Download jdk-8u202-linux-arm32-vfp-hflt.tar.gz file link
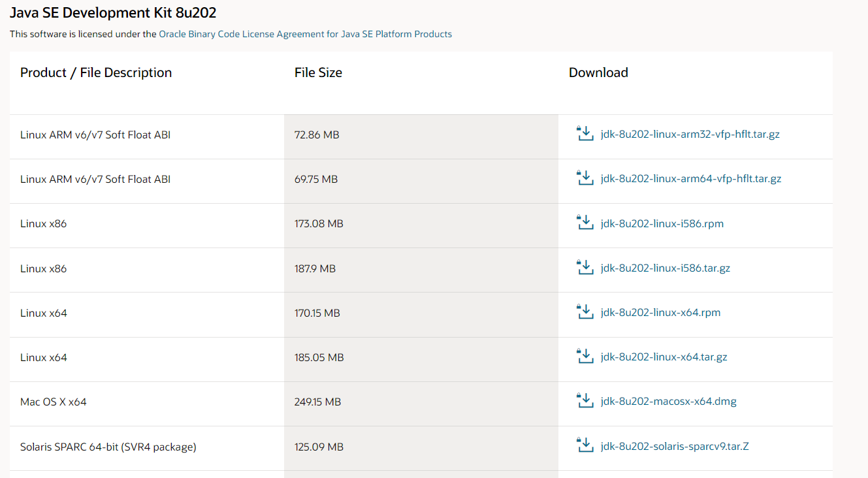 [x=690, y=135]
